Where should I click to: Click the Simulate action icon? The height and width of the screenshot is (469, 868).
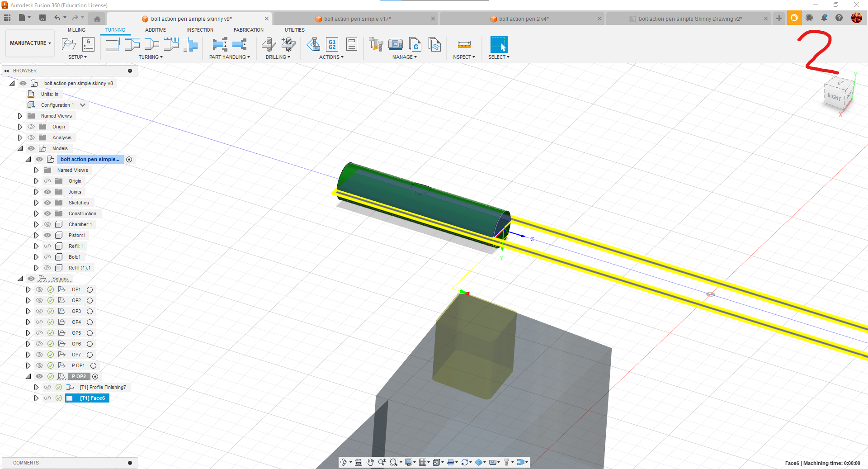(x=313, y=44)
